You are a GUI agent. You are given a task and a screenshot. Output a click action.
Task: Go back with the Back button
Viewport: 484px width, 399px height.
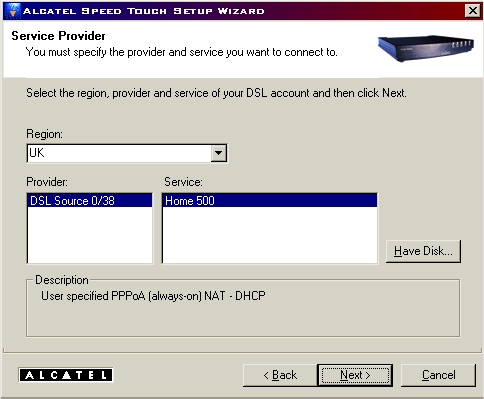(x=280, y=375)
